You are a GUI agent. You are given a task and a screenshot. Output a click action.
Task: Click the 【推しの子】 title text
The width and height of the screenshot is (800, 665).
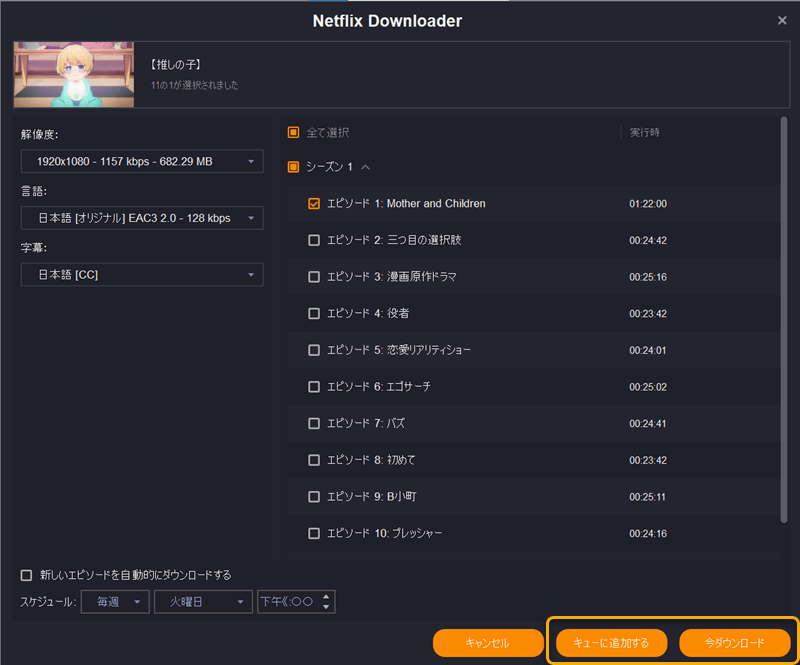click(x=176, y=65)
